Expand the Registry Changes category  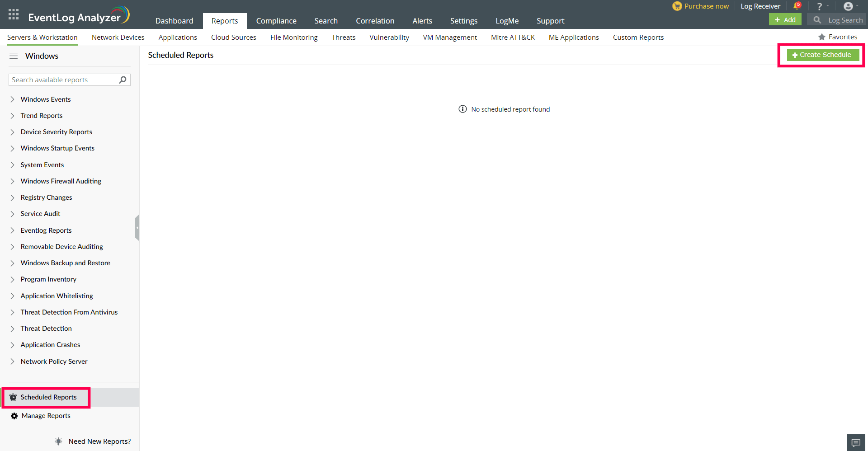tap(12, 197)
